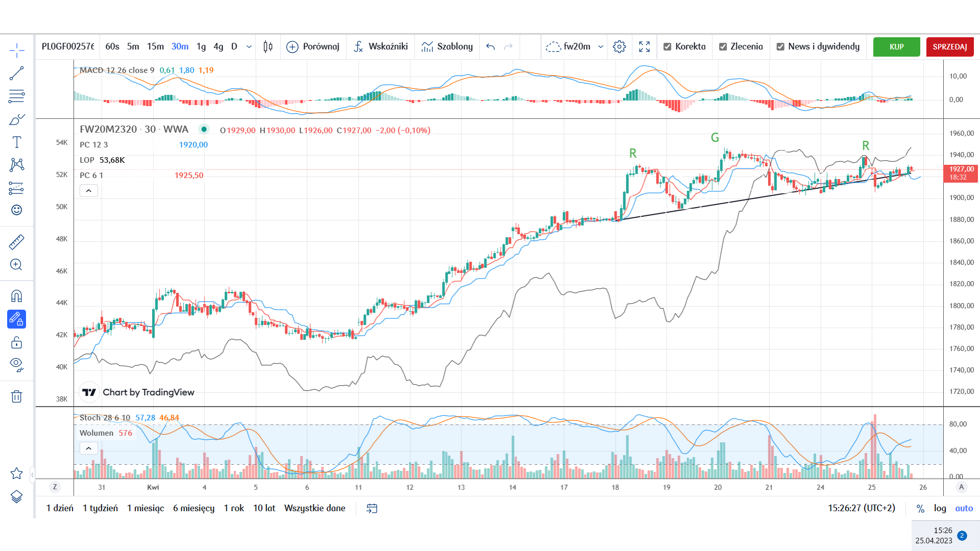Select the D daily interval
This screenshot has width=980, height=551.
coord(234,46)
